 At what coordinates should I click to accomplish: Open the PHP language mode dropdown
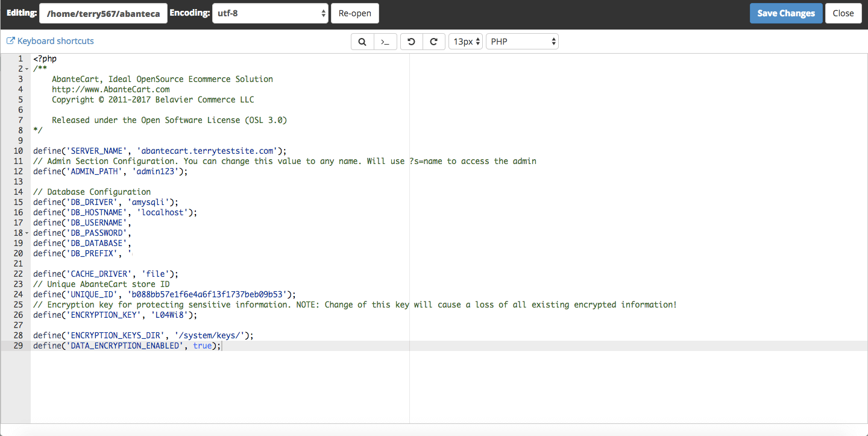(x=522, y=42)
